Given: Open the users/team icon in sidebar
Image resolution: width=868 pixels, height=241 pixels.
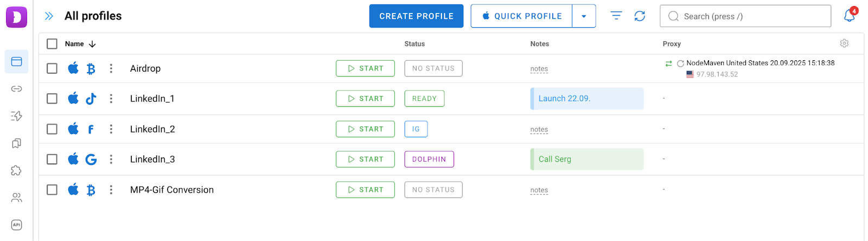Looking at the screenshot, I should [x=16, y=198].
